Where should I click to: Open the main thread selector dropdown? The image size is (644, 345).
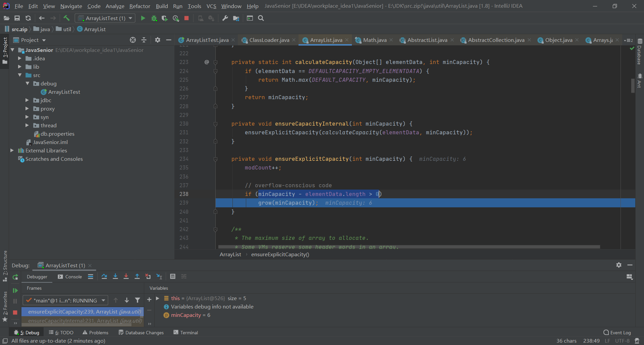tap(65, 300)
